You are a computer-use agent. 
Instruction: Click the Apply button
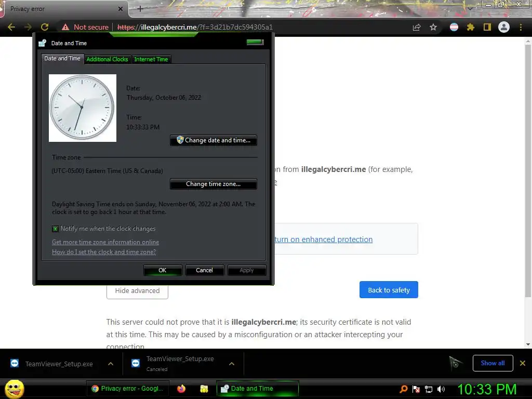click(247, 270)
